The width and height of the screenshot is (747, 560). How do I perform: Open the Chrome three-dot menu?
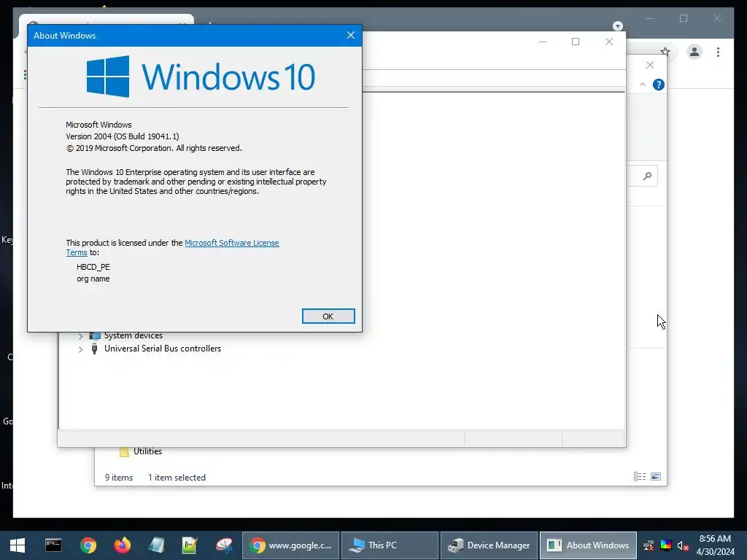point(718,52)
